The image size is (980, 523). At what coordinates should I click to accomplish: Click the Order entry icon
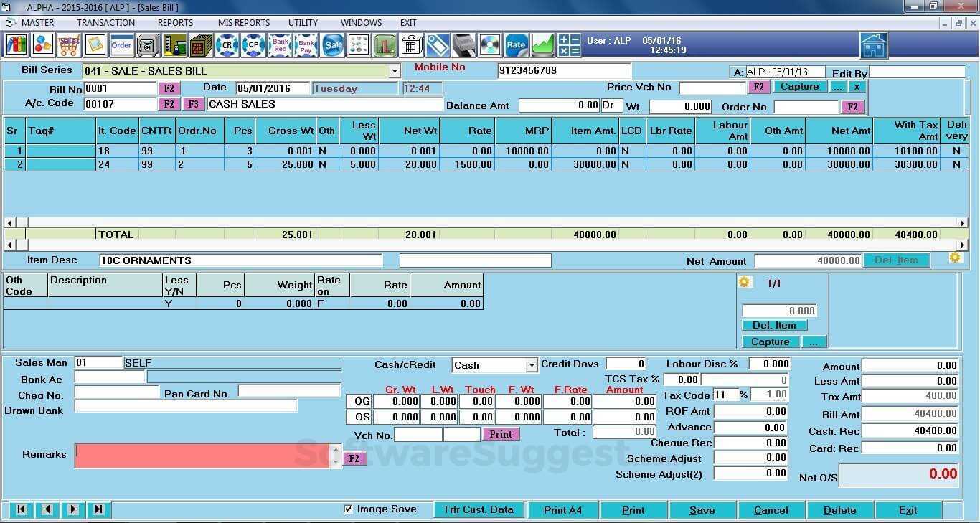click(121, 44)
